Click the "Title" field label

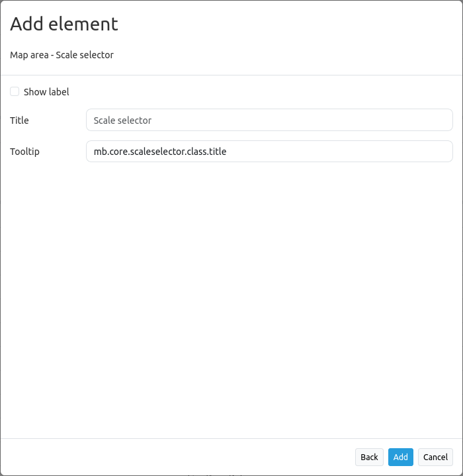click(x=19, y=120)
